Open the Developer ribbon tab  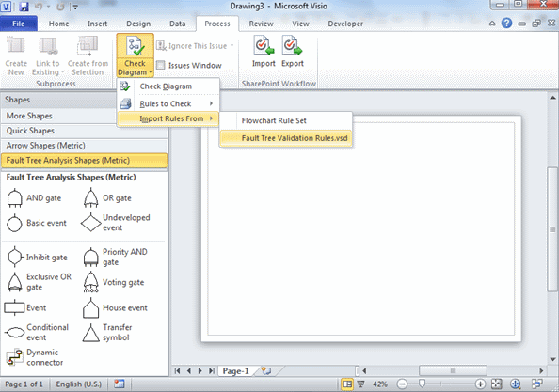pyautogui.click(x=345, y=24)
